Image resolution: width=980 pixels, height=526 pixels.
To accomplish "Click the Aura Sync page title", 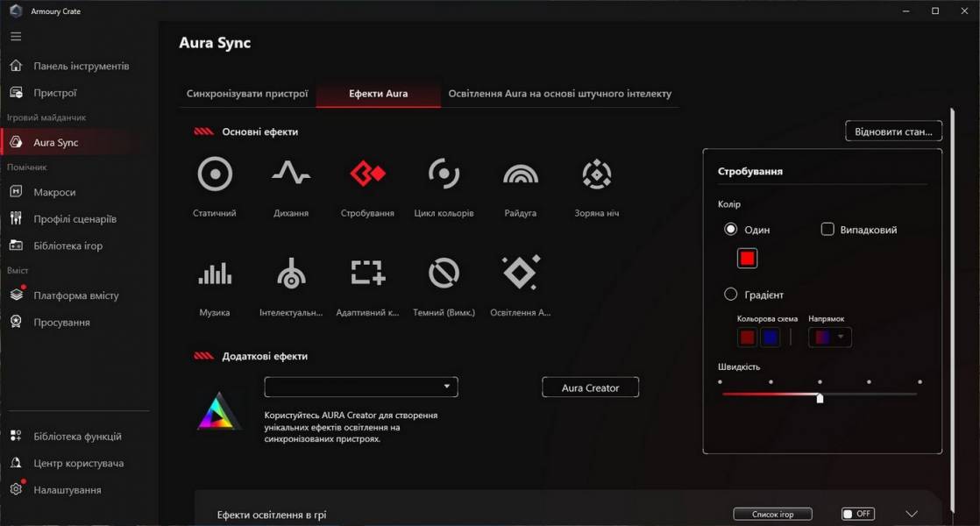I will [215, 42].
